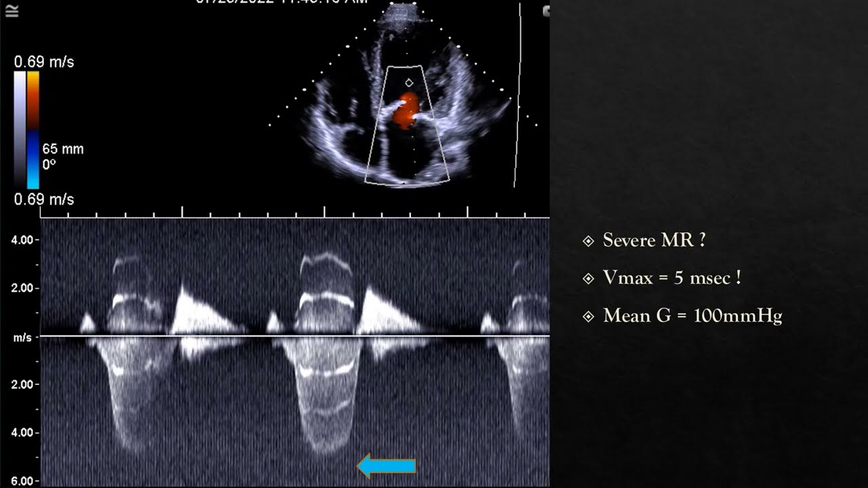Click the diamond sample volume marker in sector

coord(409,83)
